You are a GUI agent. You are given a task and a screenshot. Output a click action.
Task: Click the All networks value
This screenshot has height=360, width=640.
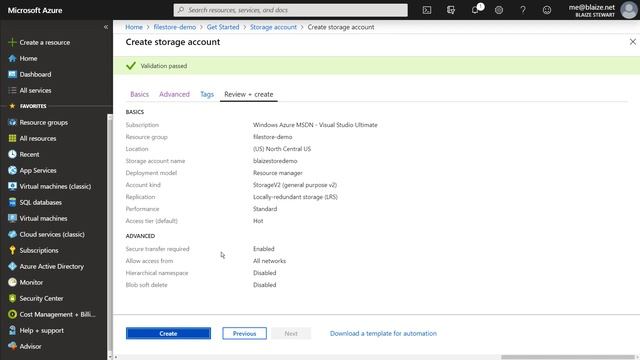(x=269, y=261)
